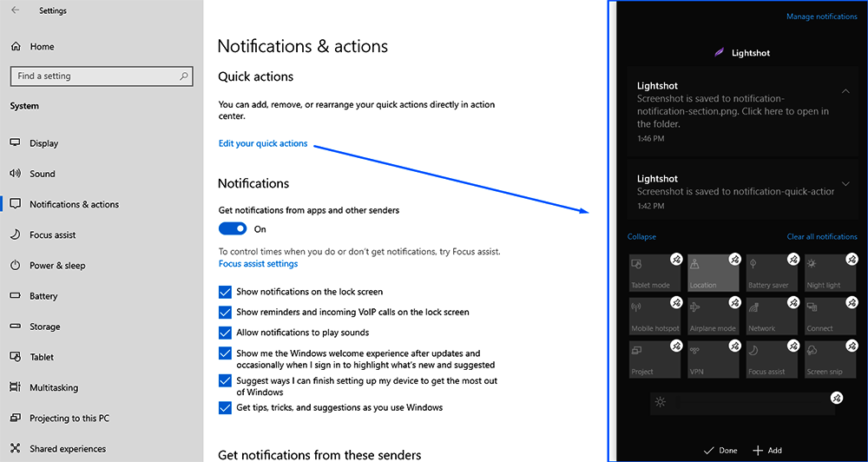The height and width of the screenshot is (462, 868).
Task: Collapse the 1:46 PM Lightshot notification
Action: coord(845,91)
